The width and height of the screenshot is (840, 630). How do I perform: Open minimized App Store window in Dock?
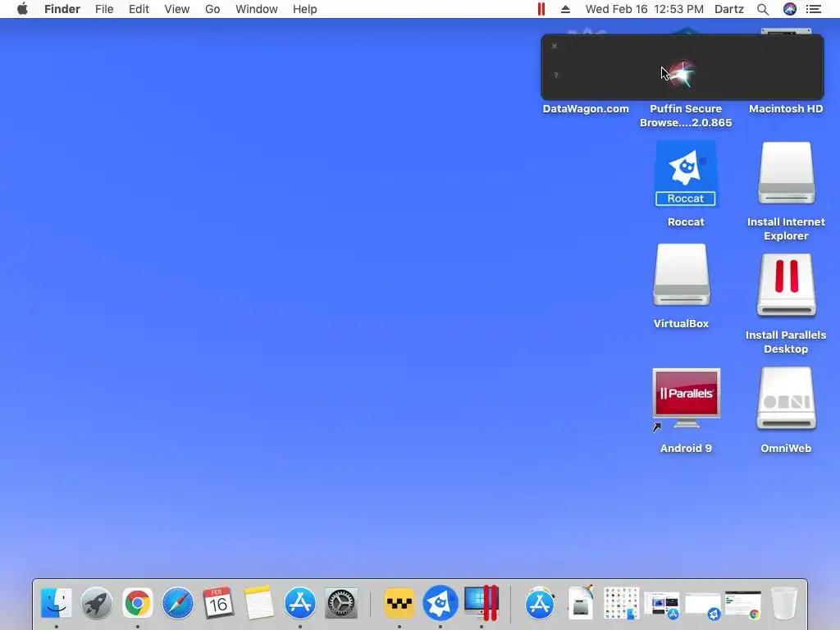click(662, 605)
